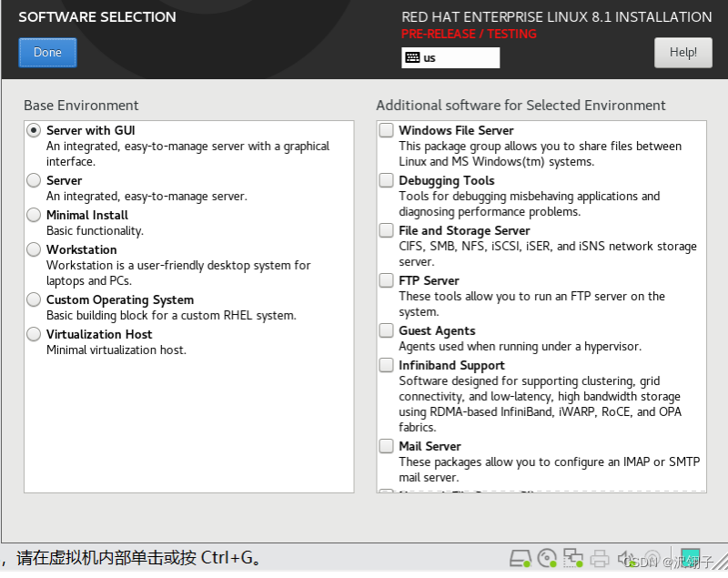The width and height of the screenshot is (728, 578).
Task: Click the keyboard icon next to 'us'
Action: (411, 57)
